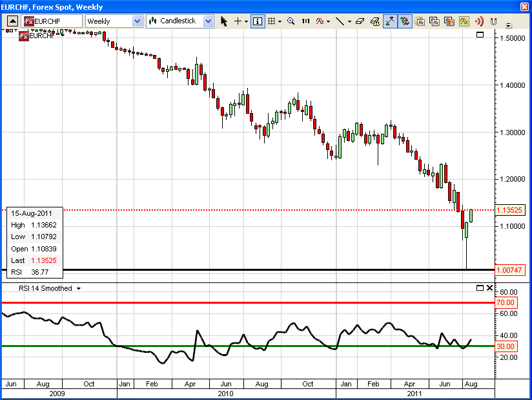532x400 pixels.
Task: Pick the eraser tool
Action: (360, 21)
